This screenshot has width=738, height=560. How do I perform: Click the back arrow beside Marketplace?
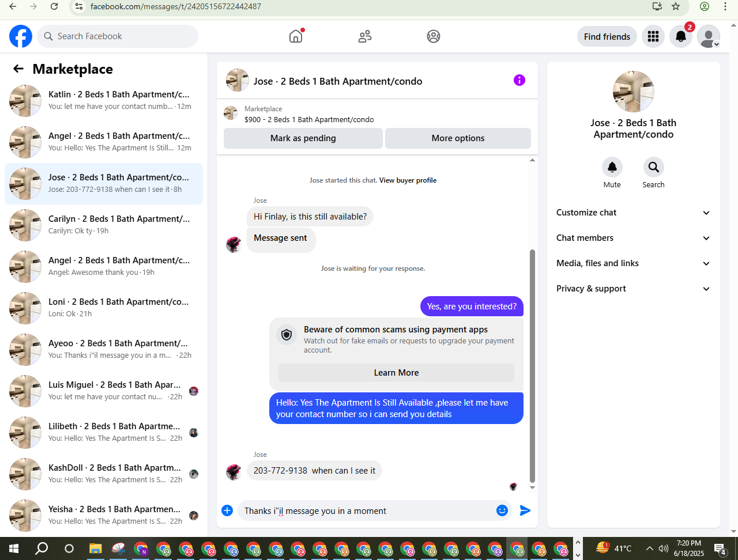click(x=18, y=69)
